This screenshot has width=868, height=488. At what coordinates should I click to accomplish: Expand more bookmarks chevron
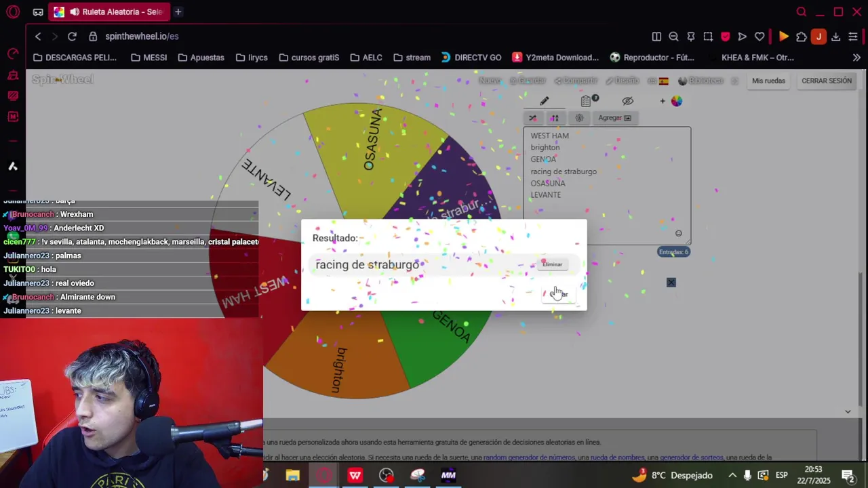click(856, 58)
